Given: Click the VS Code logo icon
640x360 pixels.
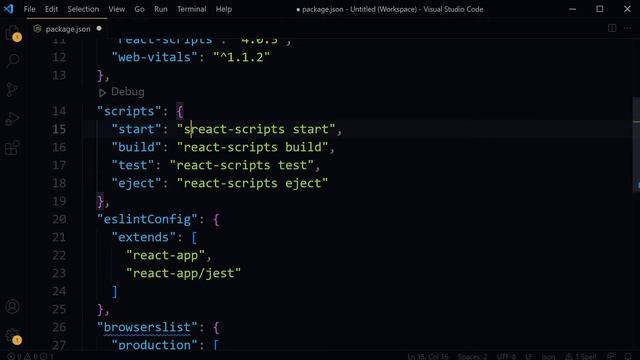Looking at the screenshot, I should click(x=9, y=9).
